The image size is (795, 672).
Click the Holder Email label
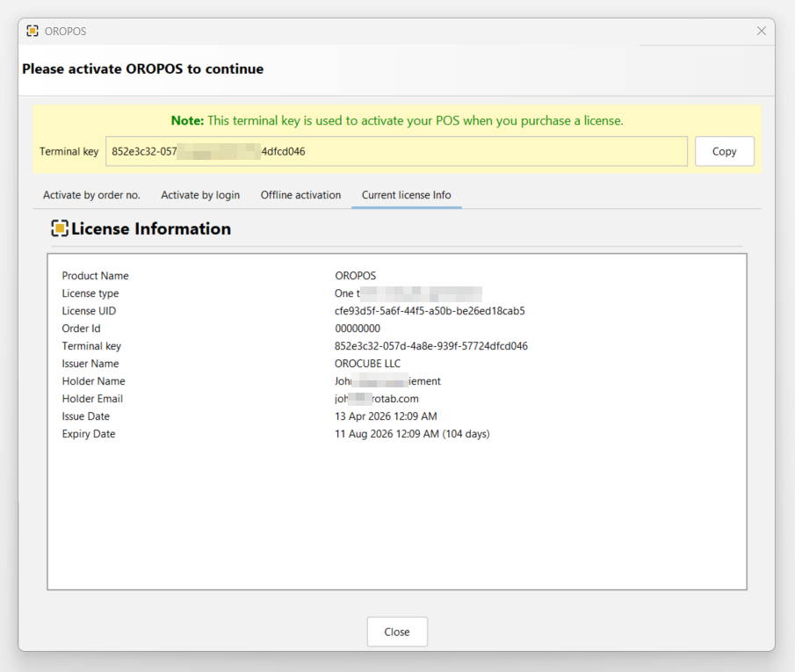(92, 399)
